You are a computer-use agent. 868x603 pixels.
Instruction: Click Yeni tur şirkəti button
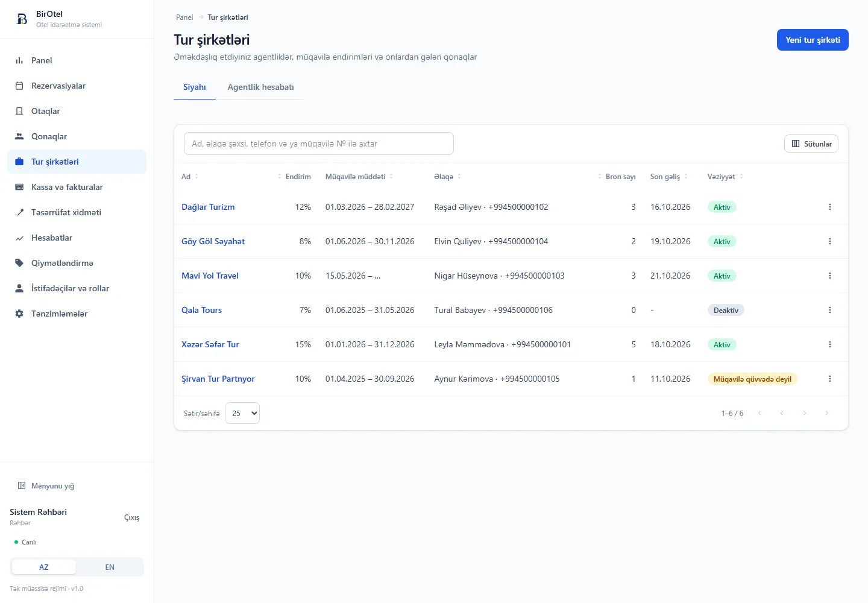click(813, 40)
